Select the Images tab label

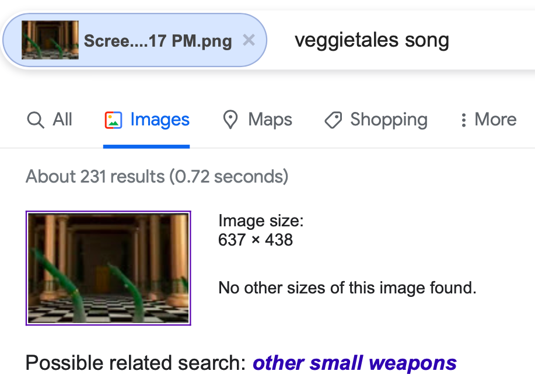[x=160, y=120]
